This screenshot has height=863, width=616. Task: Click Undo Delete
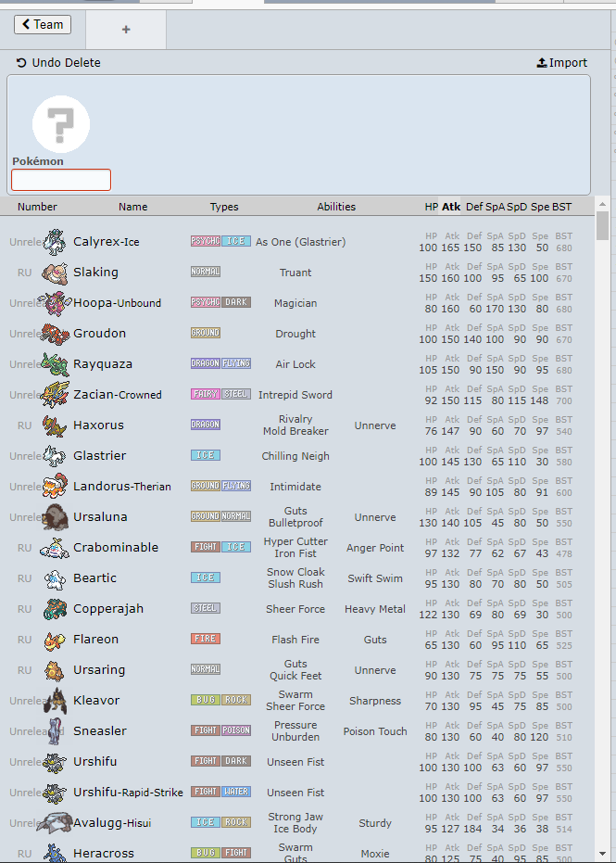click(58, 63)
